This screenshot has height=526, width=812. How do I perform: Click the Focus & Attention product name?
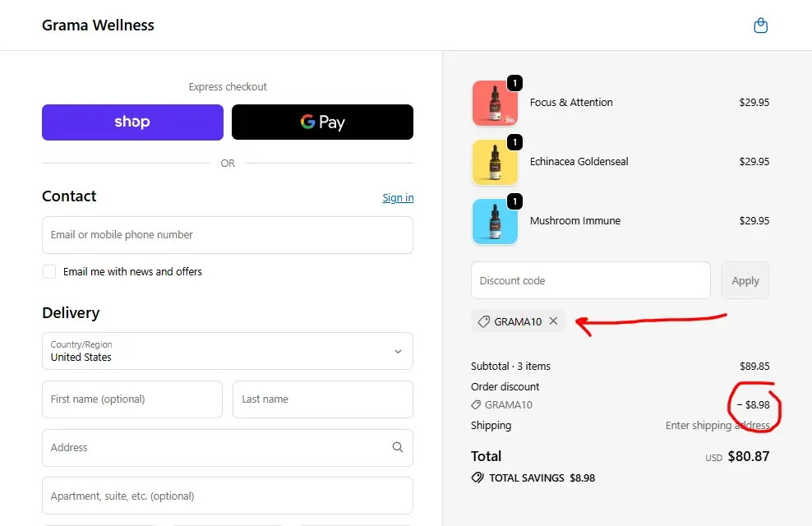coord(571,103)
